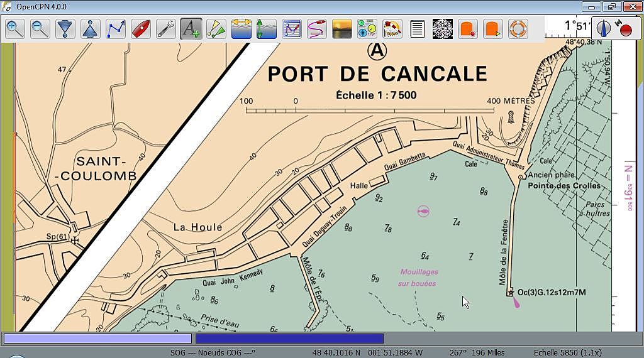This screenshot has height=358, width=644.
Task: Click the orange VDR record icon
Action: click(x=468, y=29)
